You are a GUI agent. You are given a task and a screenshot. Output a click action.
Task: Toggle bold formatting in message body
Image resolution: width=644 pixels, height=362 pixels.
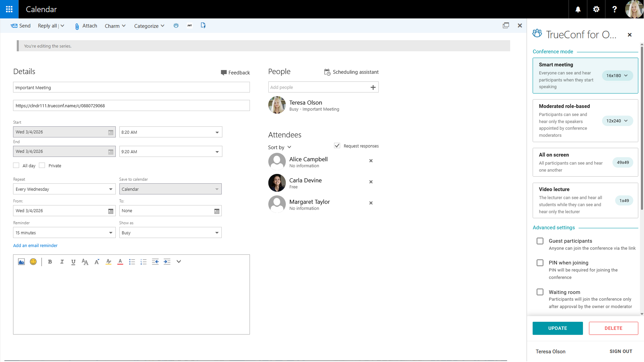pos(50,262)
